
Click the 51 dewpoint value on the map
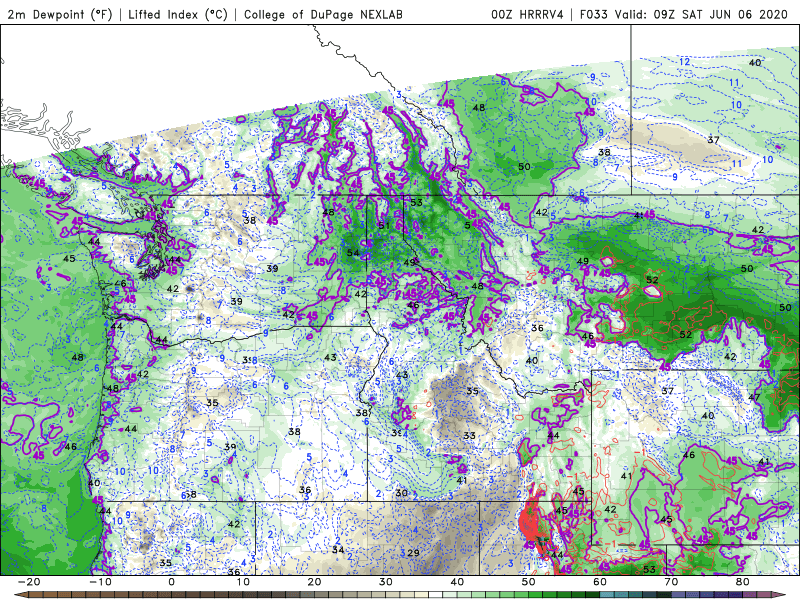click(384, 226)
